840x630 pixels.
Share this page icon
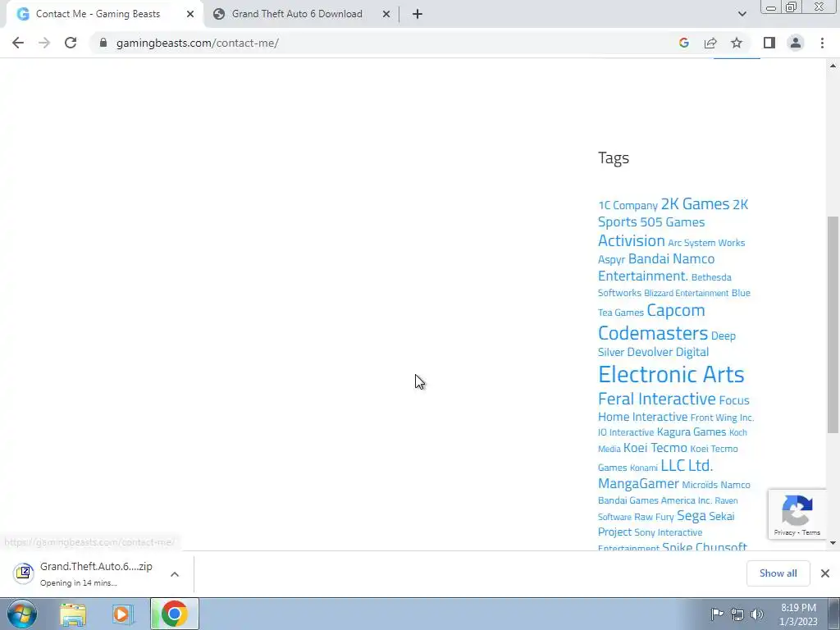(x=710, y=43)
